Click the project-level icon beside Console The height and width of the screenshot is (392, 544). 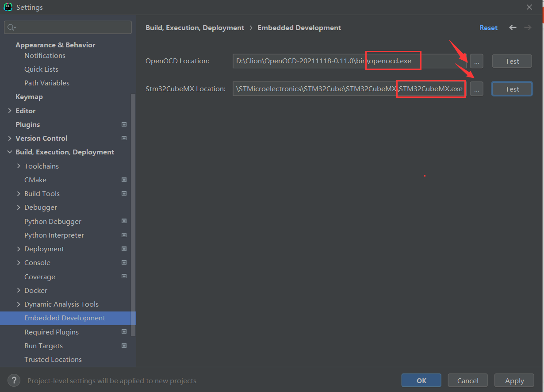(124, 263)
